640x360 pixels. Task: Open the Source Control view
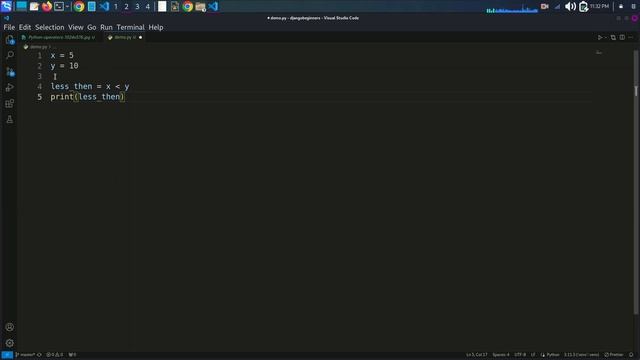click(10, 72)
